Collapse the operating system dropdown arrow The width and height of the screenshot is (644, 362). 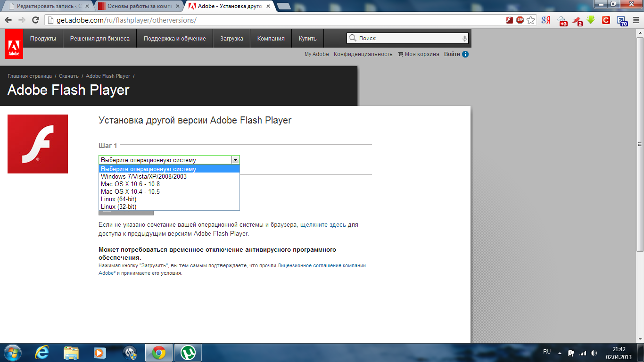coord(235,160)
